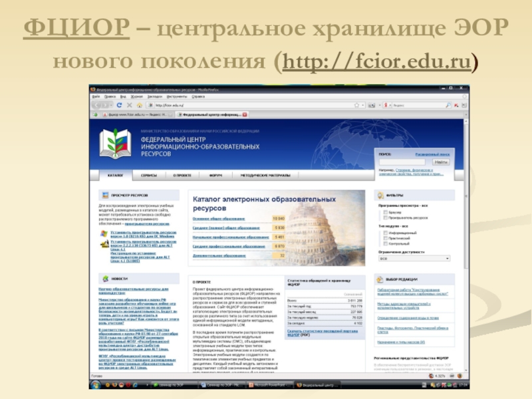The width and height of the screenshot is (532, 399).
Task: Open Среднее профессиональное образование link
Action: pos(229,246)
